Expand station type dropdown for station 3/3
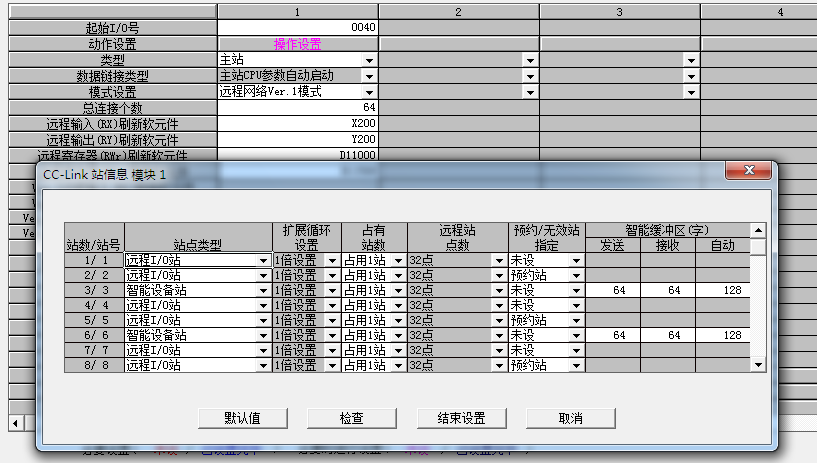The height and width of the screenshot is (463, 817). click(x=263, y=290)
